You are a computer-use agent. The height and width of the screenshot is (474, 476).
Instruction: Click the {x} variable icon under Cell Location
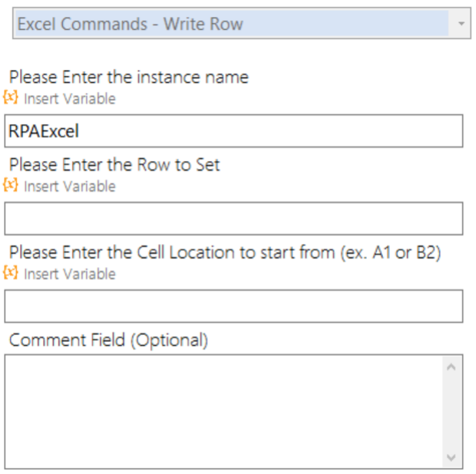pos(11,272)
